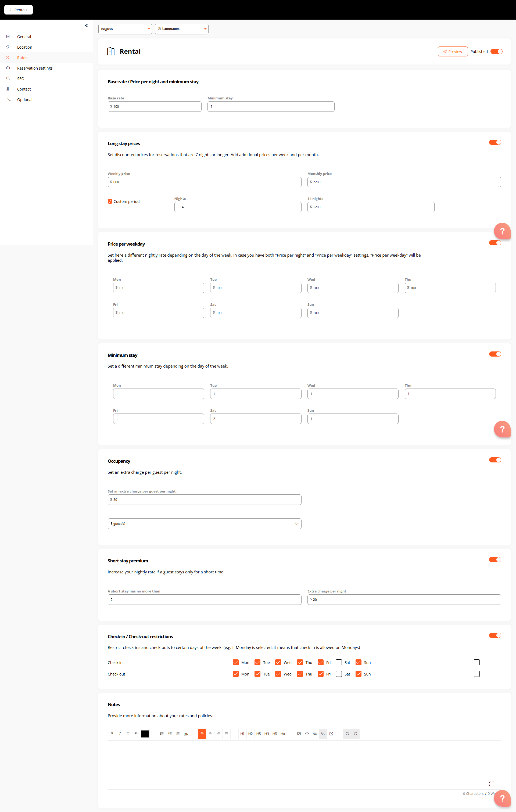Disable the Price per weekday toggle
The width and height of the screenshot is (516, 812).
pyautogui.click(x=495, y=243)
